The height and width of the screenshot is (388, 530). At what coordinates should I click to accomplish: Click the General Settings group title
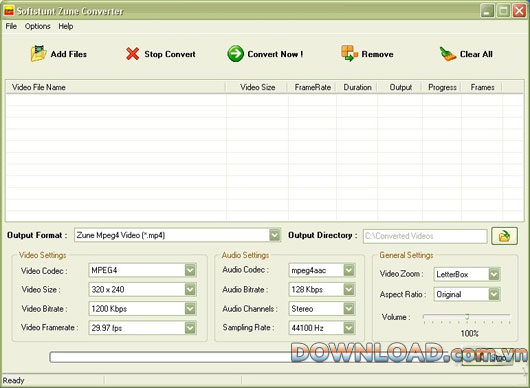(406, 255)
